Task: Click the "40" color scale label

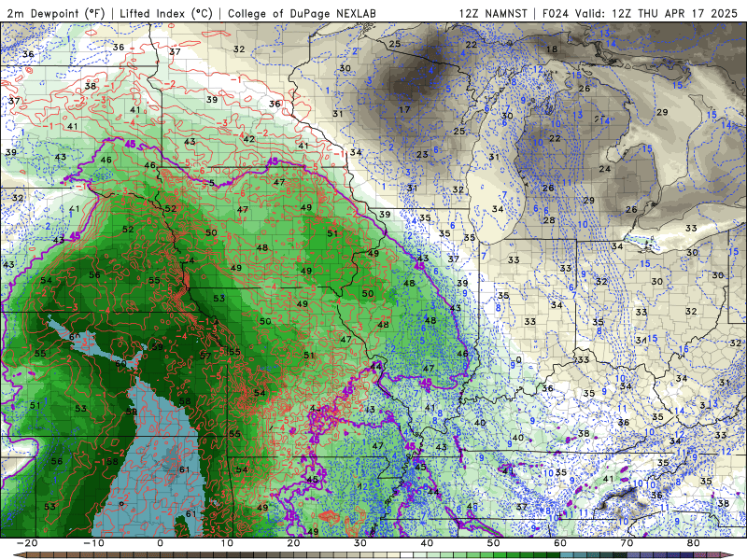Action: point(427,543)
